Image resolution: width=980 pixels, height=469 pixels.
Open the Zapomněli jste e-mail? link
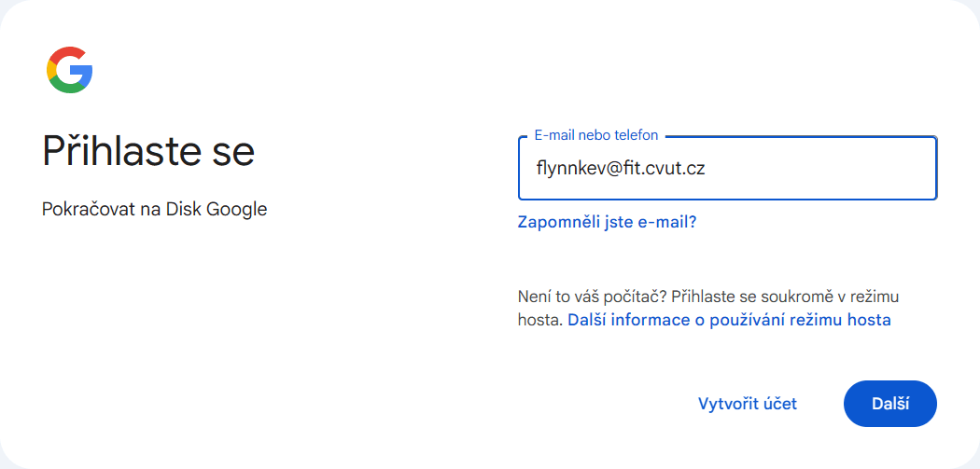(x=607, y=222)
